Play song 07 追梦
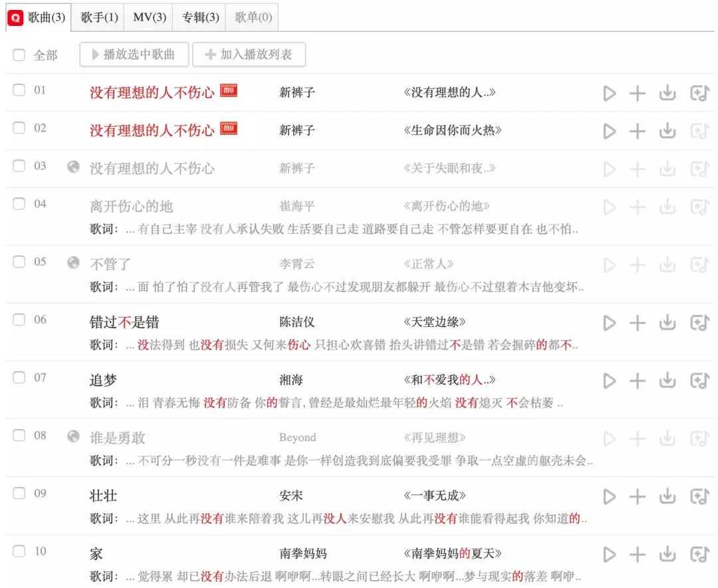This screenshot has height=588, width=718. (609, 381)
